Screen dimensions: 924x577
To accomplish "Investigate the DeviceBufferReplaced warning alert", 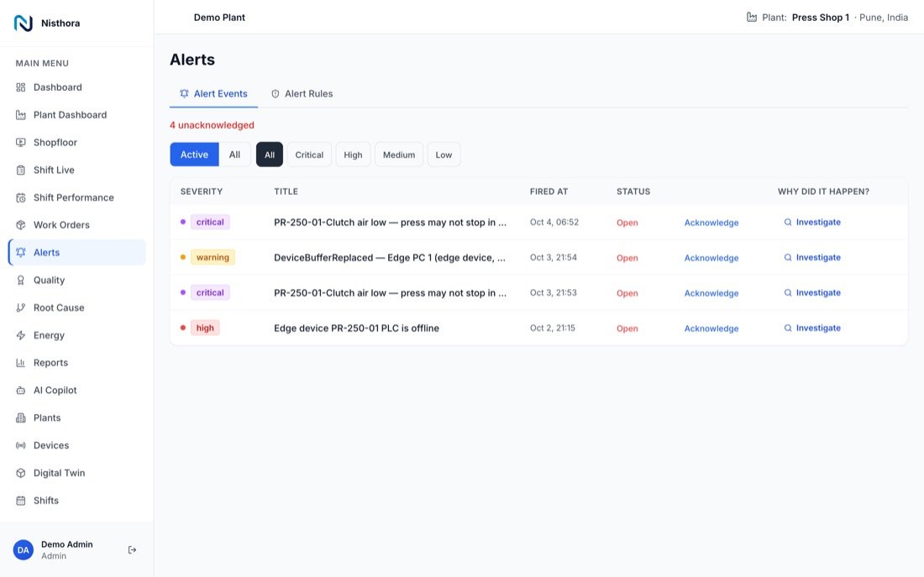I will (x=812, y=258).
